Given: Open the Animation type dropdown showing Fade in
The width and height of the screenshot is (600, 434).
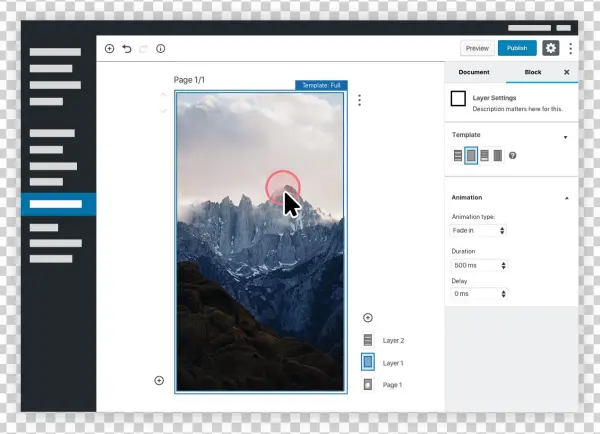Looking at the screenshot, I should click(x=479, y=230).
